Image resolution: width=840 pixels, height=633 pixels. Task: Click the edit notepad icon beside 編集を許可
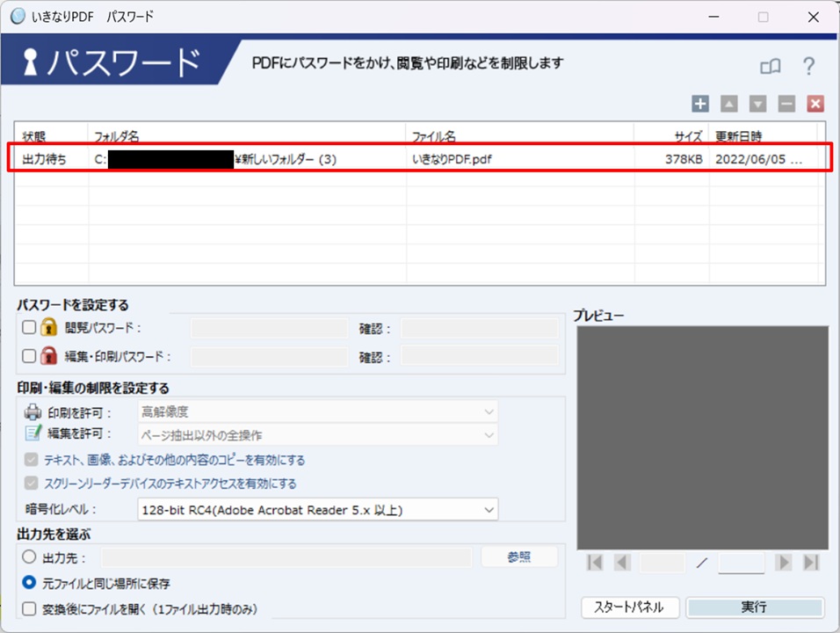tap(33, 433)
